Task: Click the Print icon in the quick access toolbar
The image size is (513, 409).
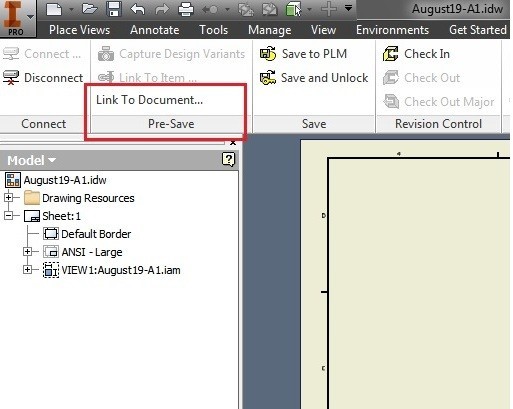Action: click(186, 9)
